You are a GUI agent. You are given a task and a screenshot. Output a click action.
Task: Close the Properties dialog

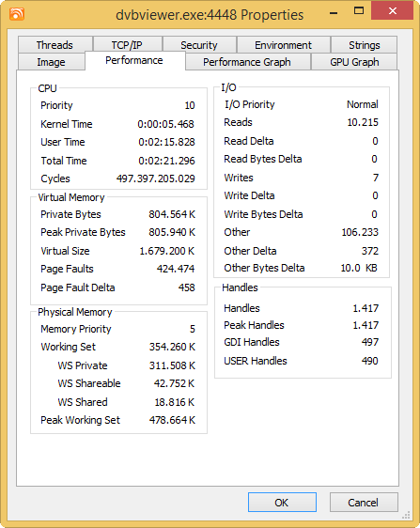[392, 10]
